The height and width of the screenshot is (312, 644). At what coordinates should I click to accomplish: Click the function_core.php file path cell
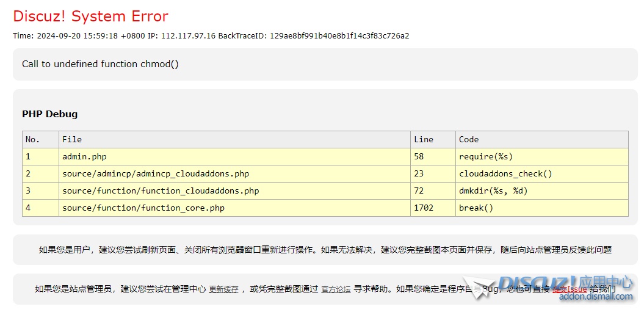[x=143, y=208]
